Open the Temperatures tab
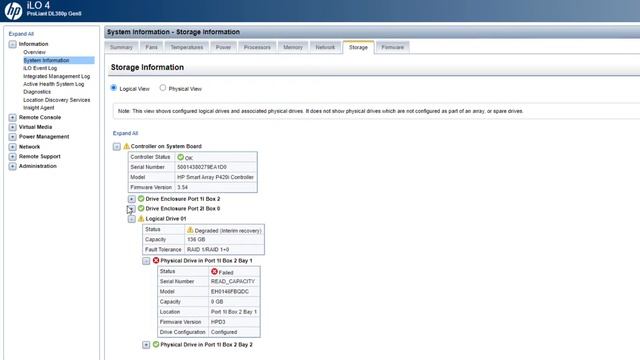Viewport: 640px width, 360px height. pos(187,47)
